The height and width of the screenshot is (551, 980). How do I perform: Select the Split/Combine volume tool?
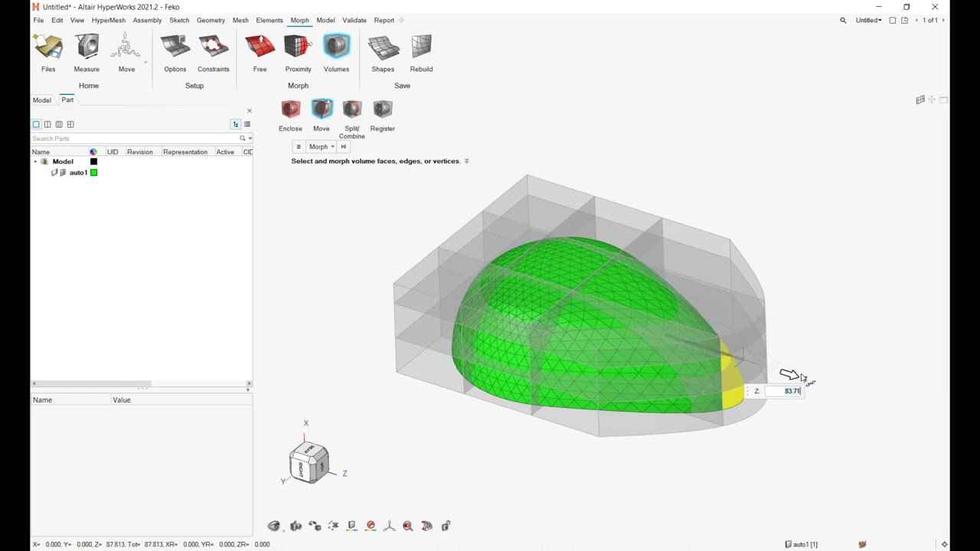[x=351, y=120]
